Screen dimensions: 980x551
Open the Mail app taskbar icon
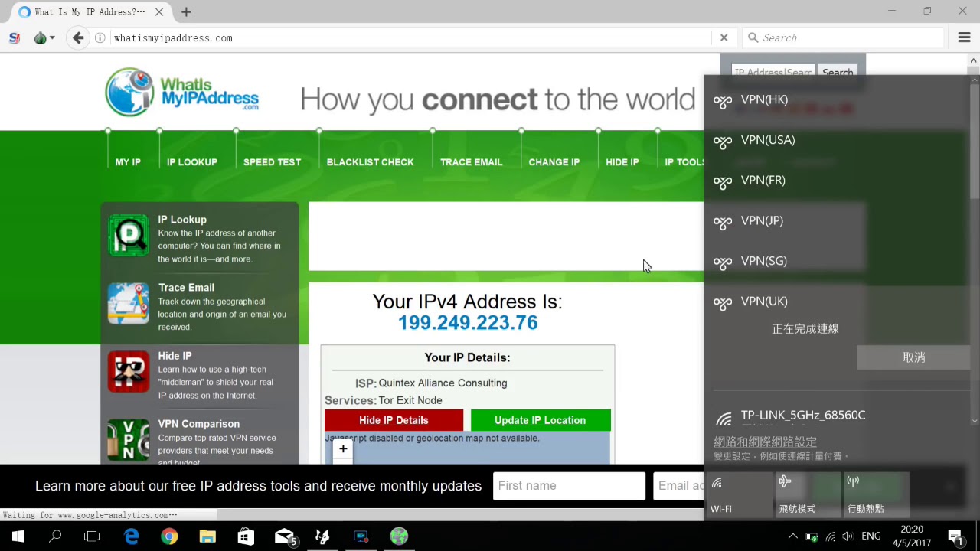click(x=284, y=536)
